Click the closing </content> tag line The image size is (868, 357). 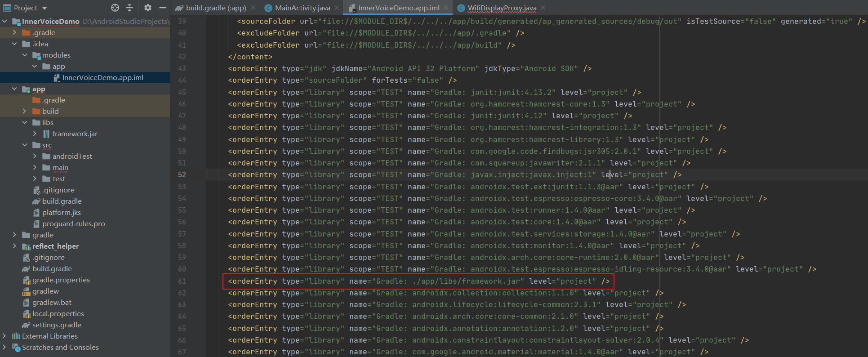(250, 57)
